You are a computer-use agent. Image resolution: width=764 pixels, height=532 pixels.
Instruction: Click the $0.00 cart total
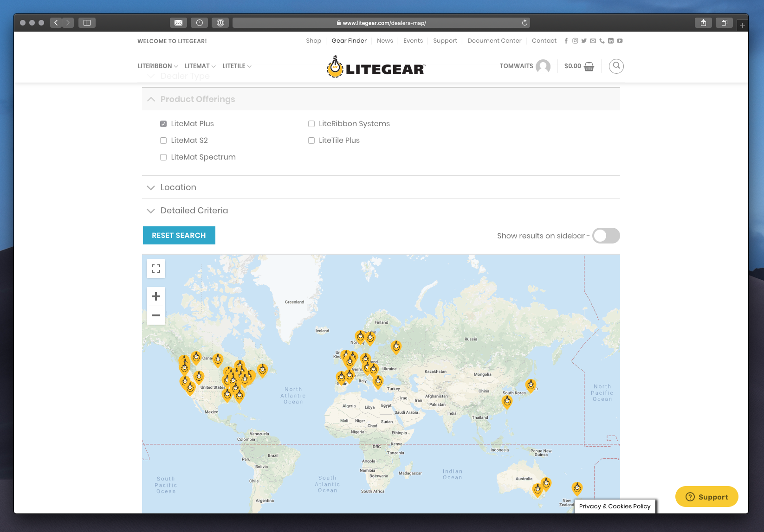tap(572, 66)
